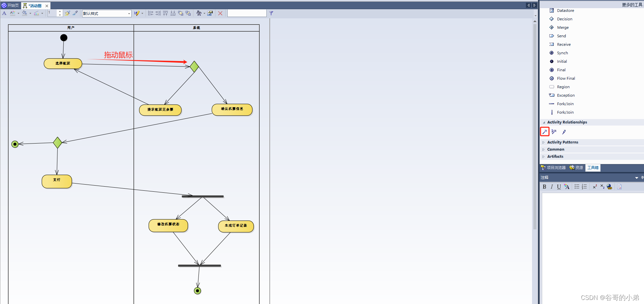644x304 pixels.
Task: Switch to the 开始页 tab
Action: coord(11,5)
